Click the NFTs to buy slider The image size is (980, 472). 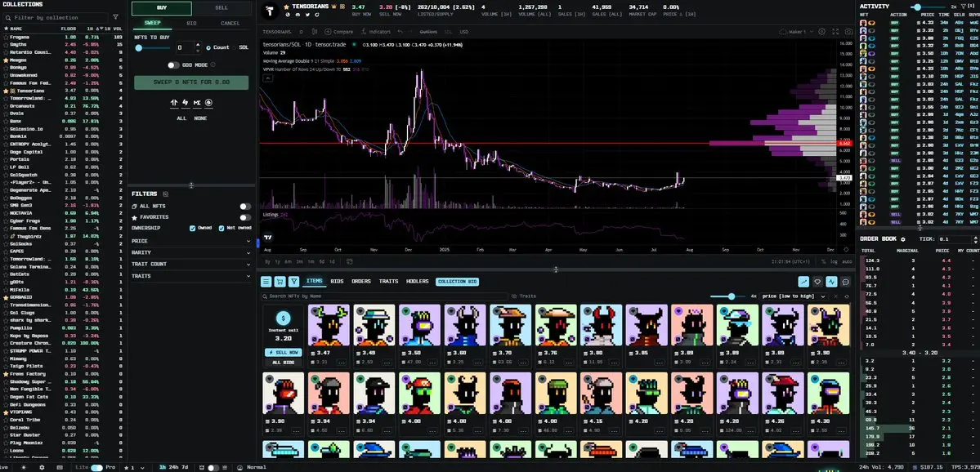tap(153, 48)
